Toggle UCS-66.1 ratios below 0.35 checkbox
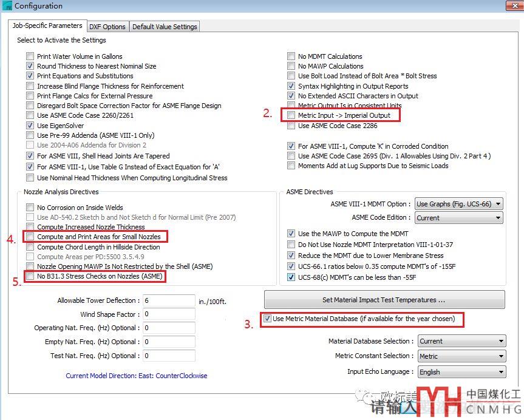The width and height of the screenshot is (524, 420). coord(291,266)
